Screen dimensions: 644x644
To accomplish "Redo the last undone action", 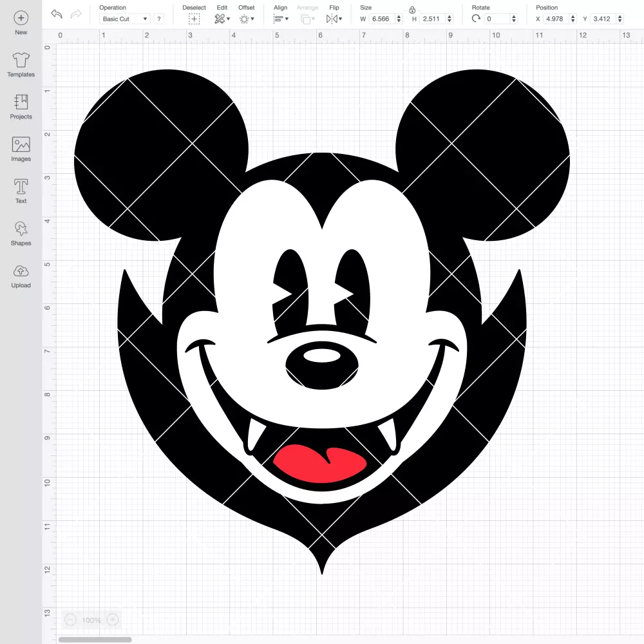I will (x=76, y=14).
